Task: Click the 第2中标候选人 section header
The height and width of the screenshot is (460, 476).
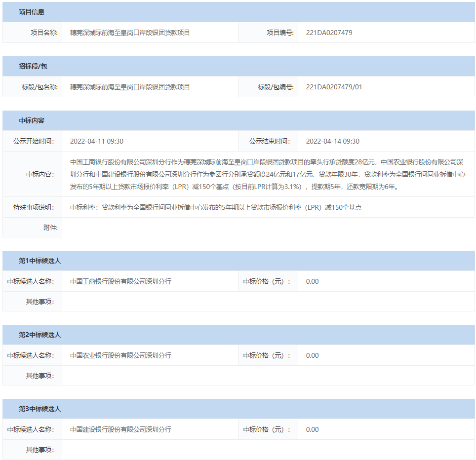Action: (x=40, y=335)
